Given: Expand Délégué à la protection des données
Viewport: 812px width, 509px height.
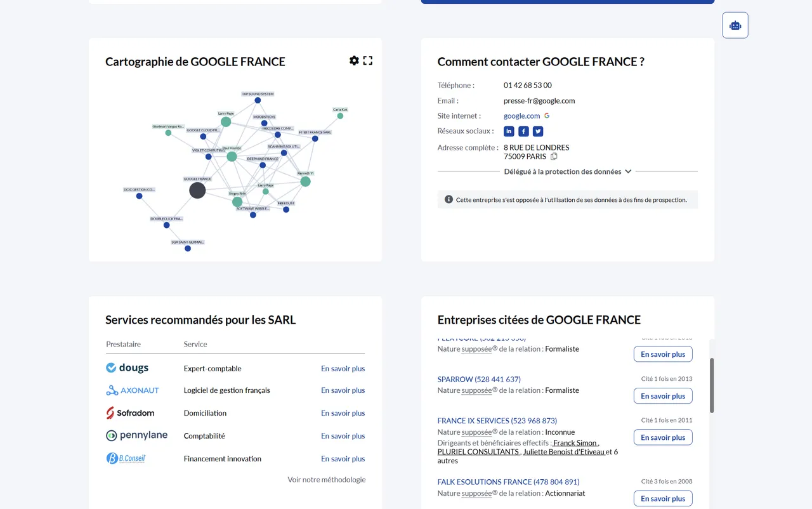Looking at the screenshot, I should (568, 171).
